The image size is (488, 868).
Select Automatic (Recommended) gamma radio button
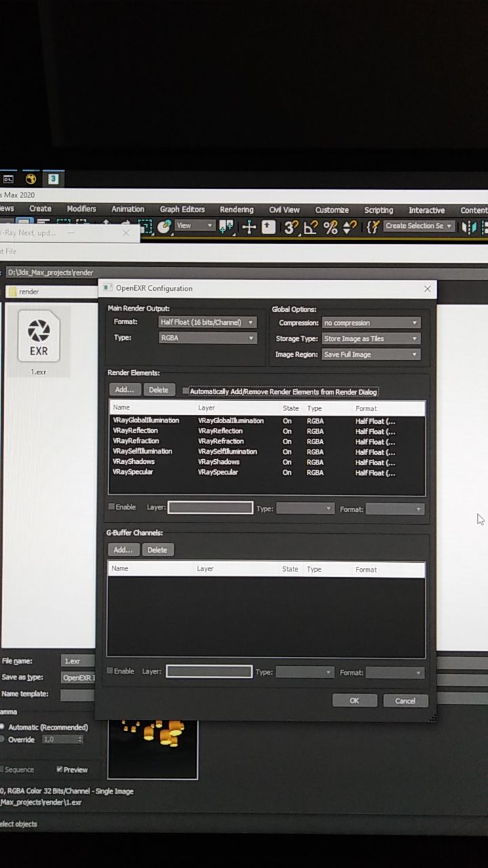click(3, 727)
